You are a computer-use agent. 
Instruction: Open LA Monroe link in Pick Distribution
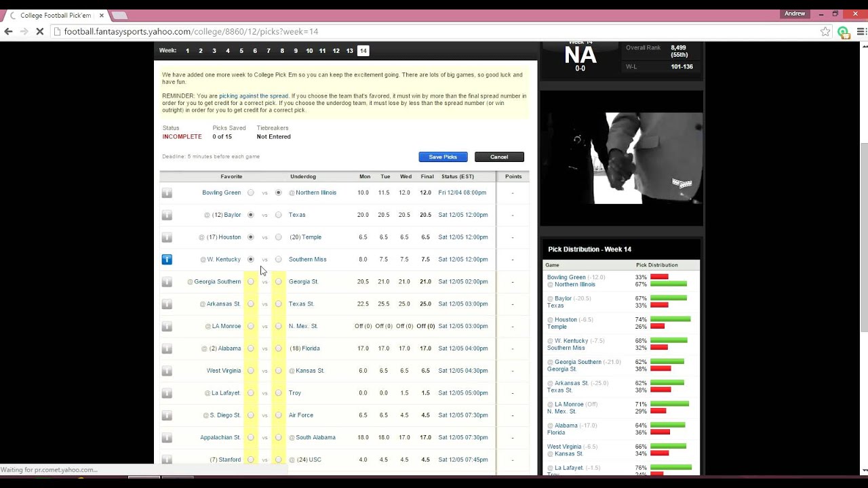569,404
